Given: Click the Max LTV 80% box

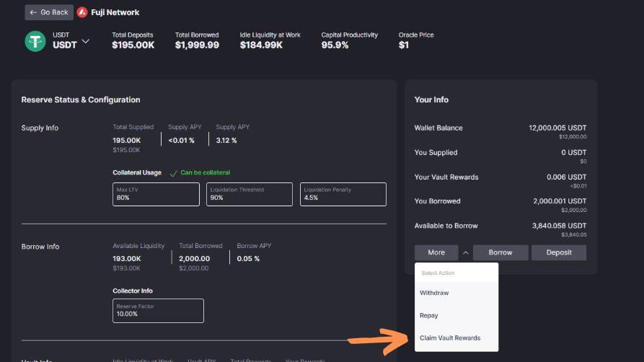Looking at the screenshot, I should pyautogui.click(x=156, y=194).
